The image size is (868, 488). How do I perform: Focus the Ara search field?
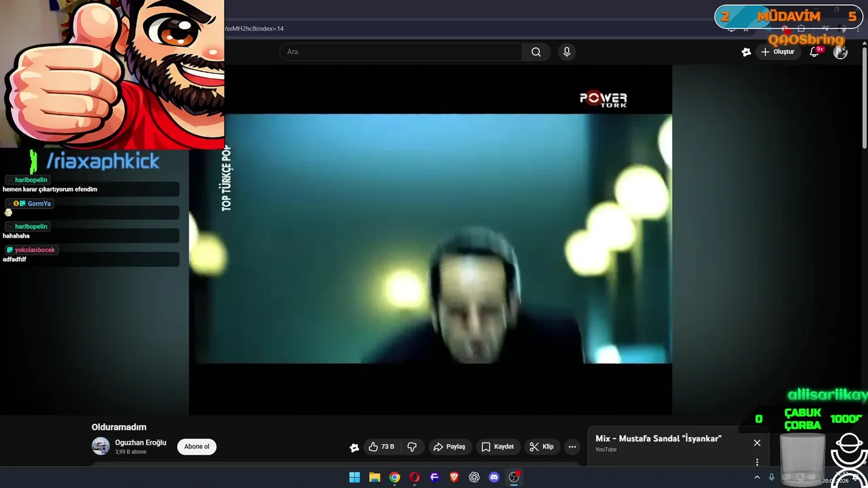pyautogui.click(x=401, y=52)
